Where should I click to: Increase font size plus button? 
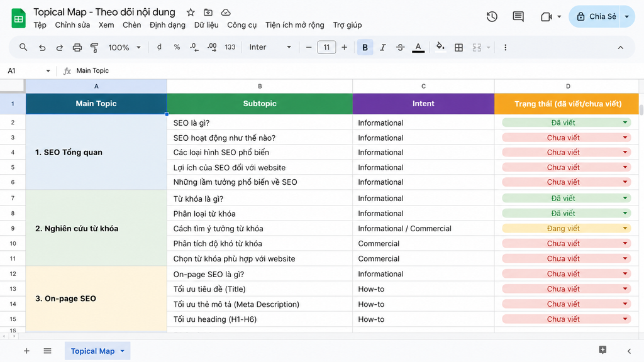[344, 47]
